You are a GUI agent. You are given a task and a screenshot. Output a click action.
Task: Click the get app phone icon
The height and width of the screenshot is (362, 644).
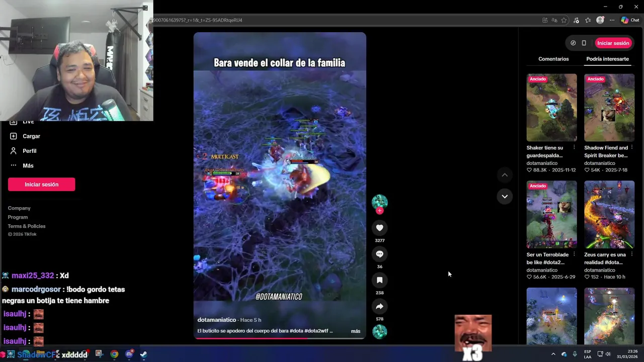click(x=584, y=43)
